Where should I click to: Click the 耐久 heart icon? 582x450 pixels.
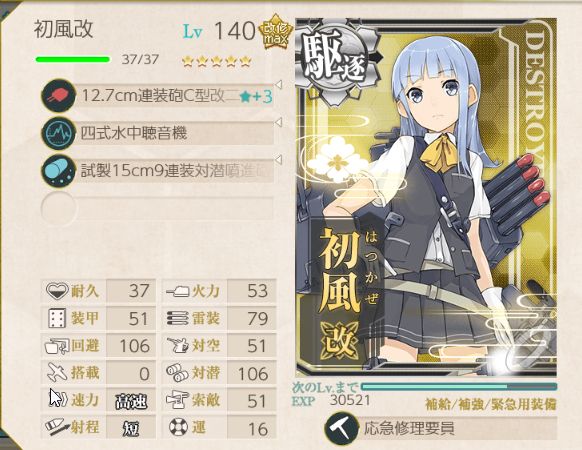(x=58, y=290)
